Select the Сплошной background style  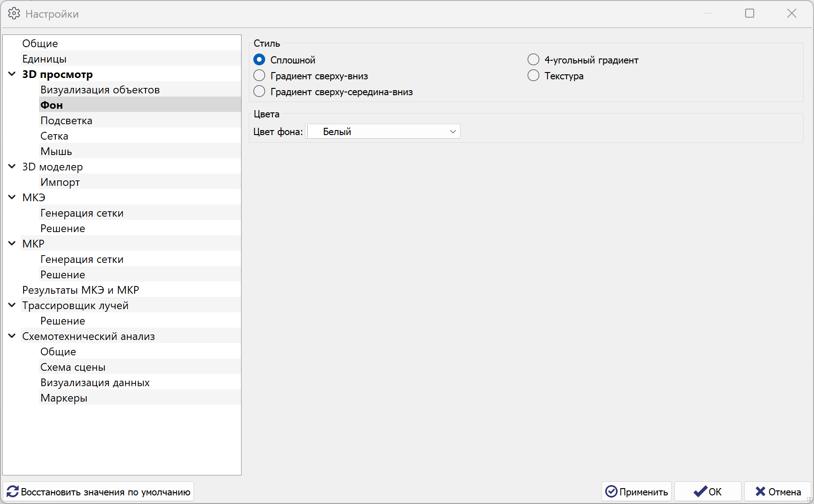(x=259, y=60)
